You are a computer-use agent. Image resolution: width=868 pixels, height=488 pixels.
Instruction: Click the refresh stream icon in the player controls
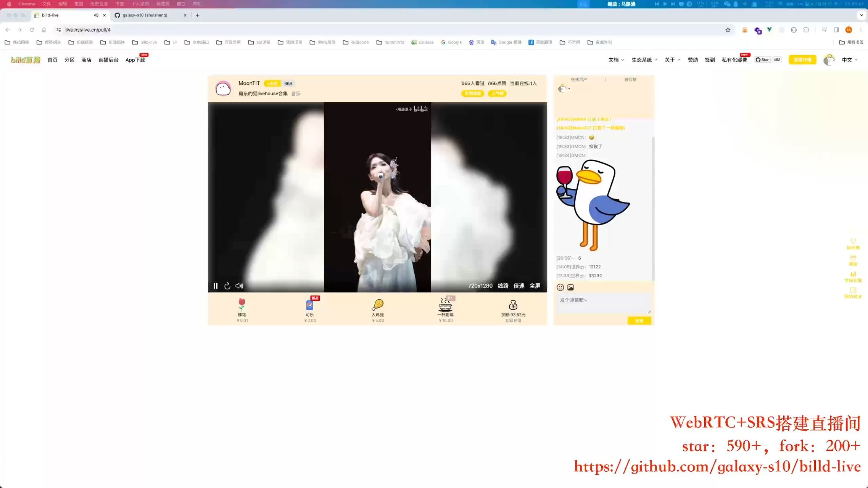coord(227,286)
